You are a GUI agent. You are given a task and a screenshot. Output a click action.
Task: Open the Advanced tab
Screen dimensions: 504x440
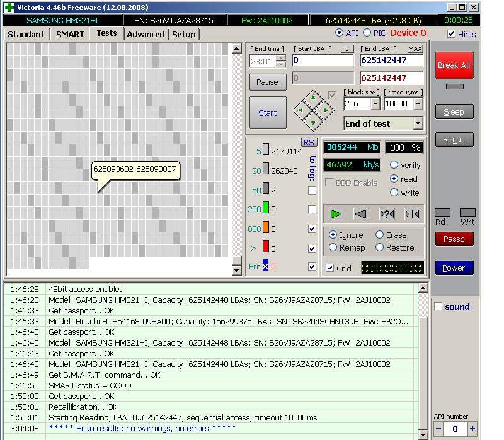click(x=146, y=34)
